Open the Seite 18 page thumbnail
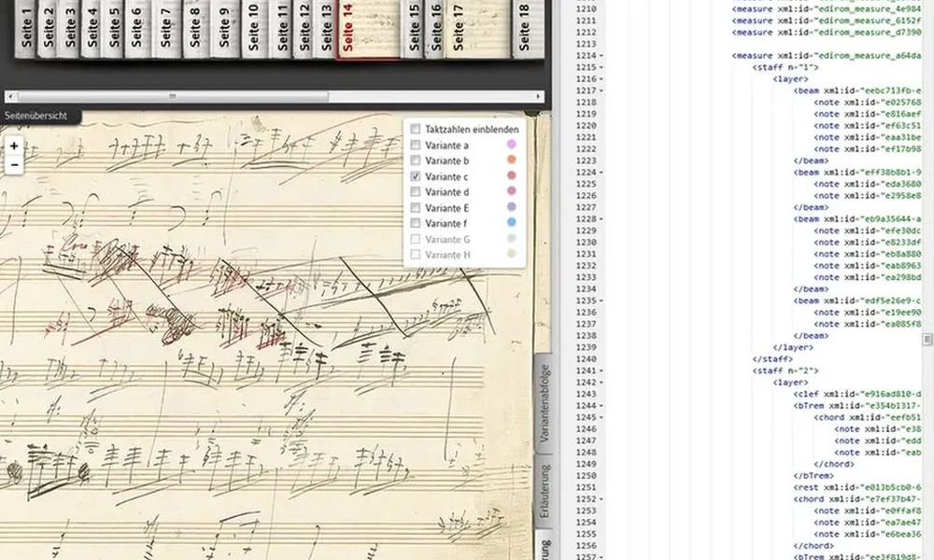Screen dimensions: 934x560 pos(528,29)
